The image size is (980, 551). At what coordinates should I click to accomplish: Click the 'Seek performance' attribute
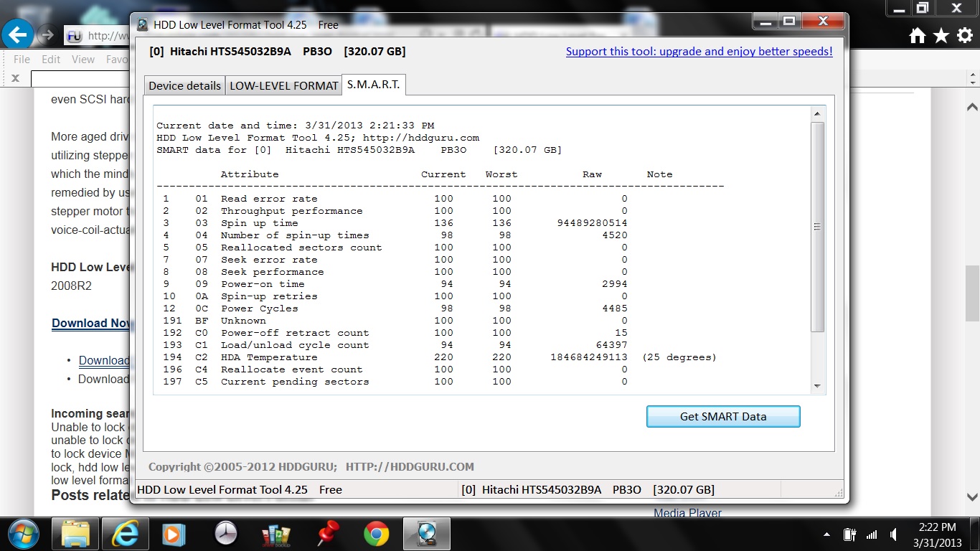272,272
